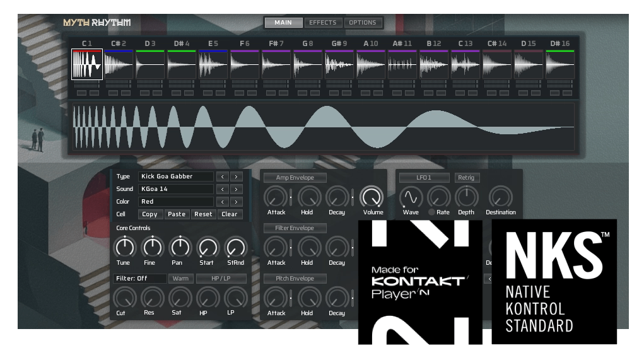Click the Sat knob

(180, 298)
